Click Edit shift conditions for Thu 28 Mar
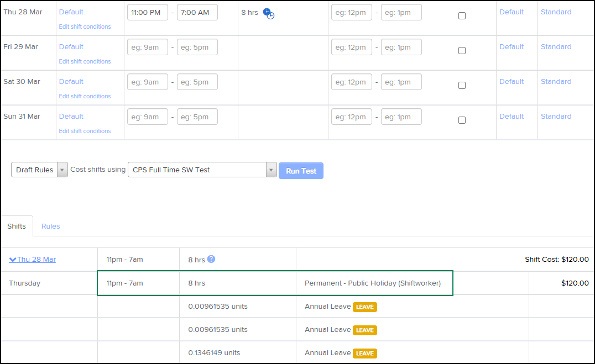Viewport: 595px width, 364px height. click(x=85, y=27)
